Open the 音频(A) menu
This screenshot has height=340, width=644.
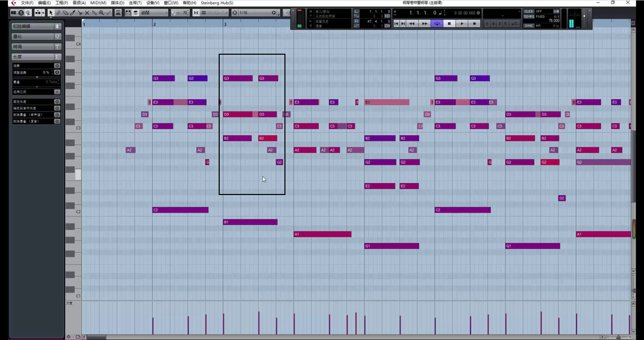(79, 3)
